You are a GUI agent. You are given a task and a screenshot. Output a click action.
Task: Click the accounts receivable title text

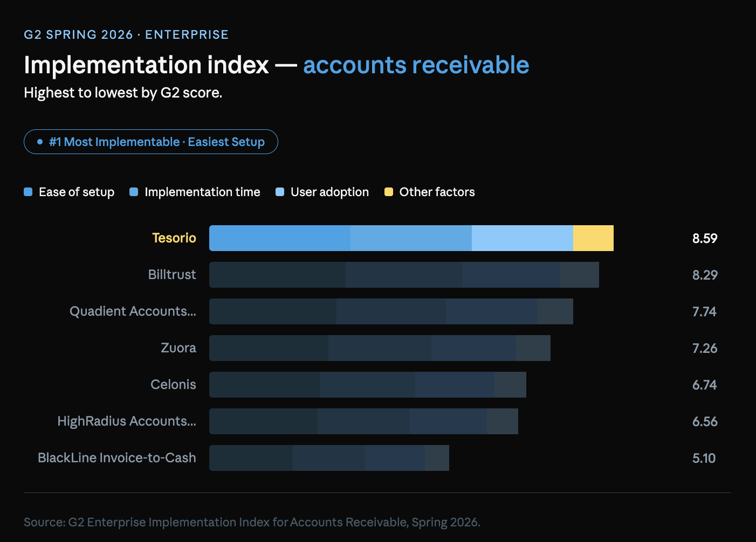[x=416, y=65]
